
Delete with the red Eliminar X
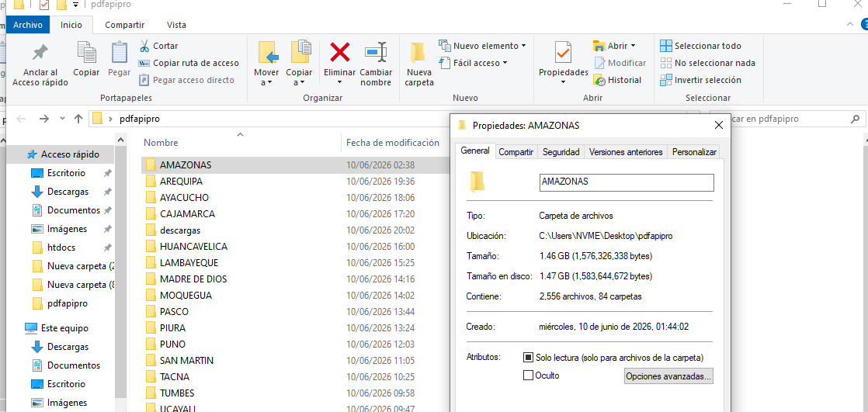coord(340,53)
